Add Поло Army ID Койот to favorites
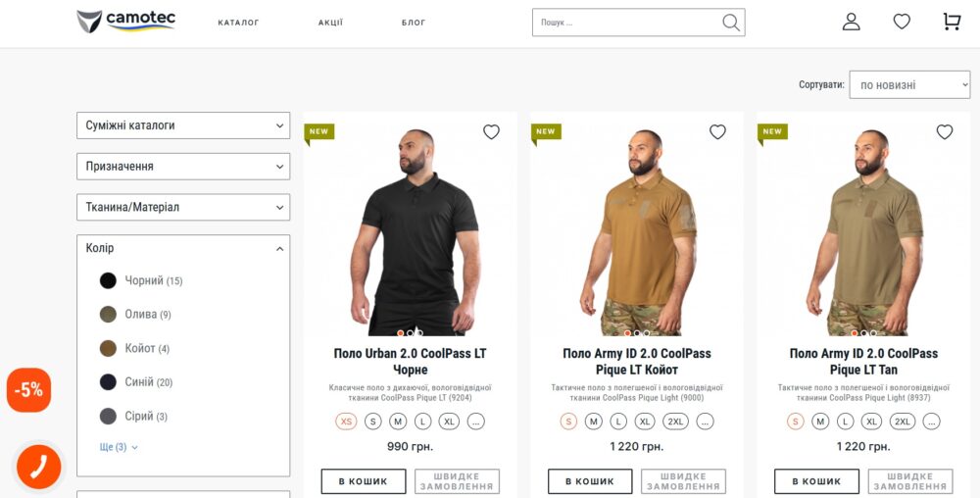 tap(717, 132)
